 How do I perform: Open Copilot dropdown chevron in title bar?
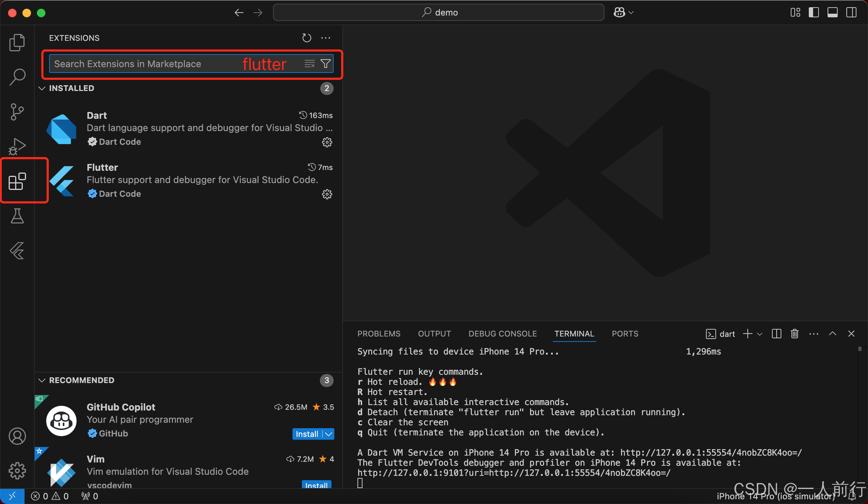(x=631, y=13)
